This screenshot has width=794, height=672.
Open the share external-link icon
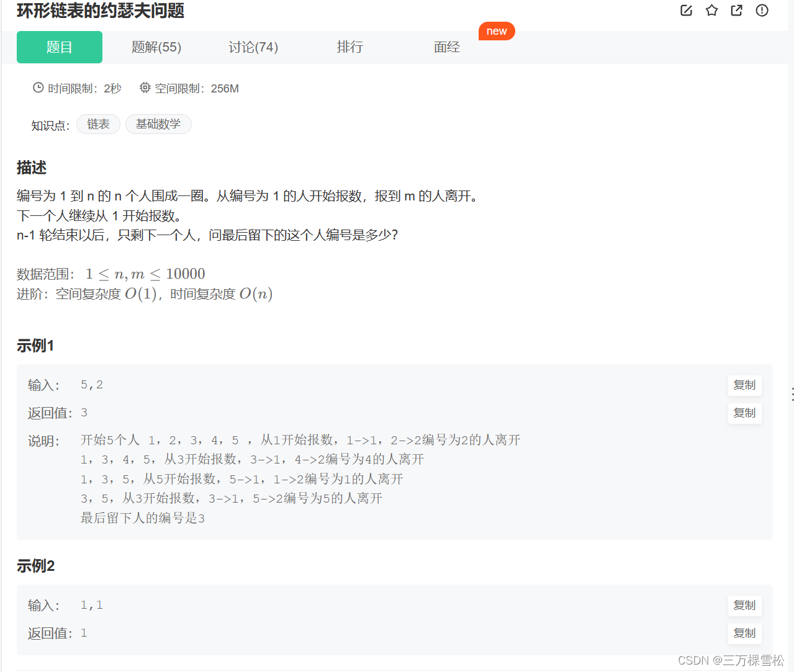point(736,10)
